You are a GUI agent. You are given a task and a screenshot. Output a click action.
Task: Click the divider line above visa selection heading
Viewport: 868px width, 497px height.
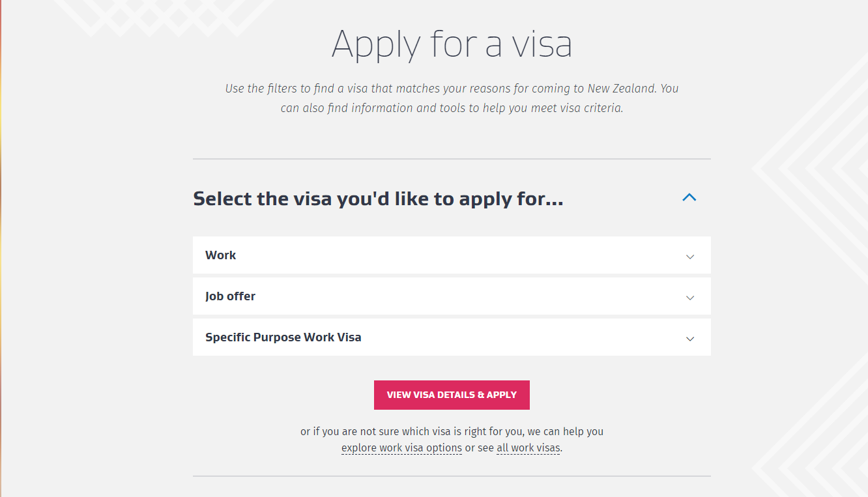[x=452, y=159]
